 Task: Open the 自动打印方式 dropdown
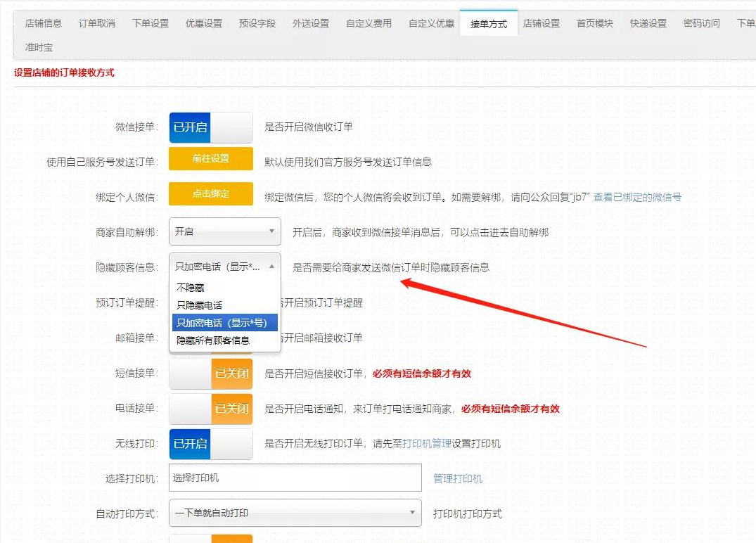click(295, 514)
